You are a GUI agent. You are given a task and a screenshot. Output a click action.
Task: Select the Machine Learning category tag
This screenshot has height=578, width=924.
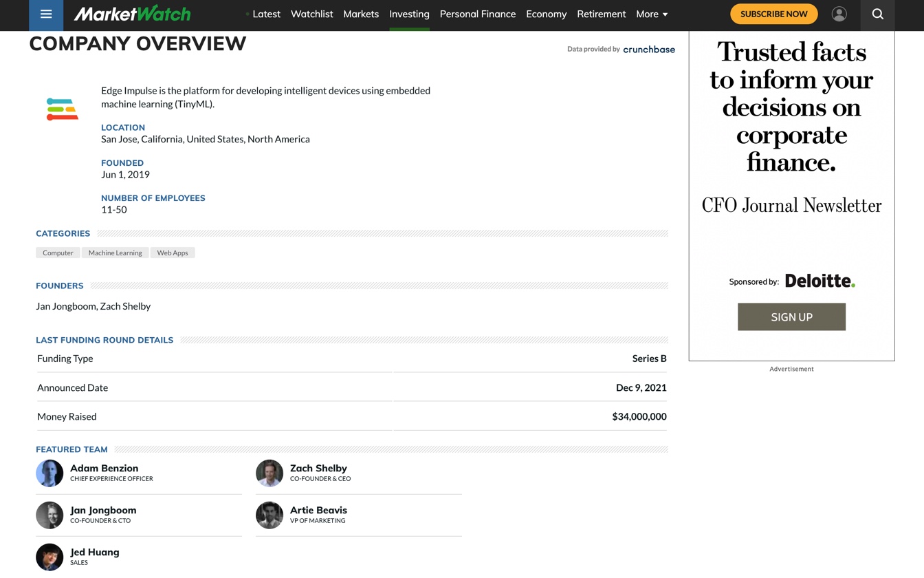click(x=115, y=253)
